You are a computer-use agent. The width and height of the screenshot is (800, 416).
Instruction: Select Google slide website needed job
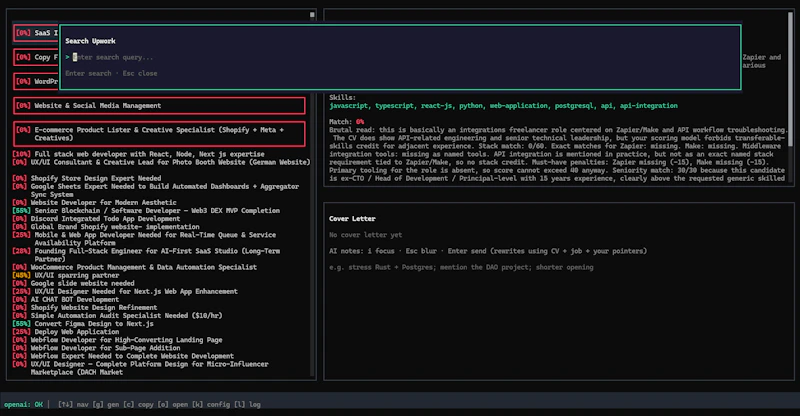tap(73, 283)
